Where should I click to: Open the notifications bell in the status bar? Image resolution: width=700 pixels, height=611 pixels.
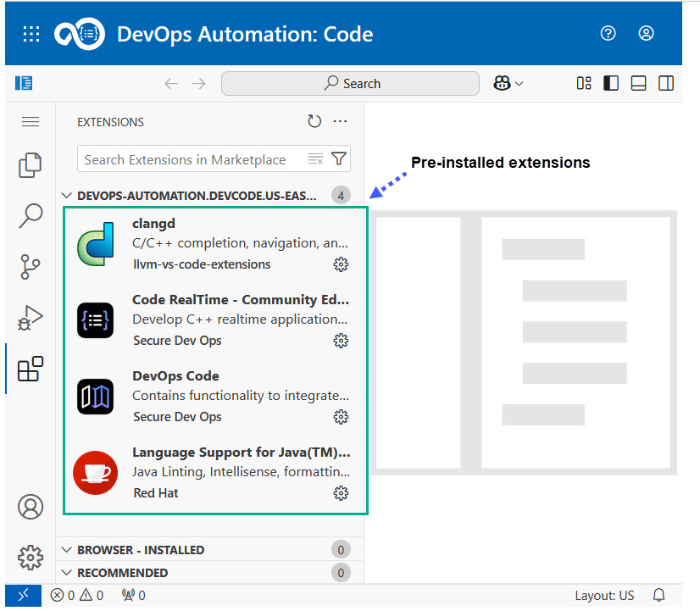[658, 595]
